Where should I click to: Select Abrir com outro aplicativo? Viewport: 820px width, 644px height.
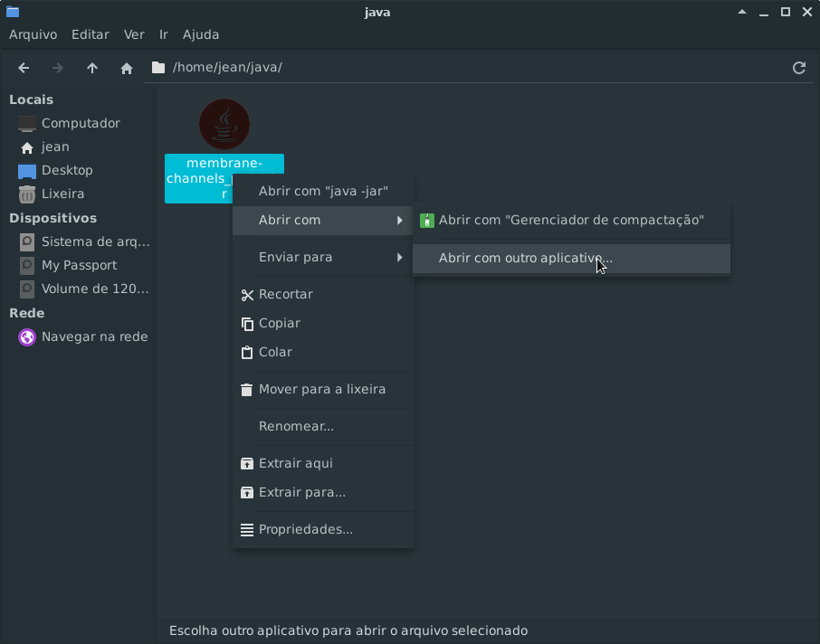click(525, 258)
